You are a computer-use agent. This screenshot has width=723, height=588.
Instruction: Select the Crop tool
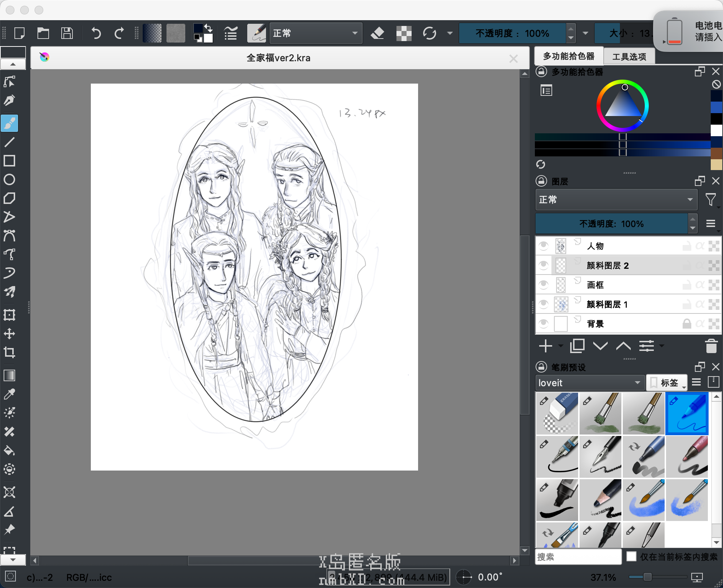click(x=9, y=352)
